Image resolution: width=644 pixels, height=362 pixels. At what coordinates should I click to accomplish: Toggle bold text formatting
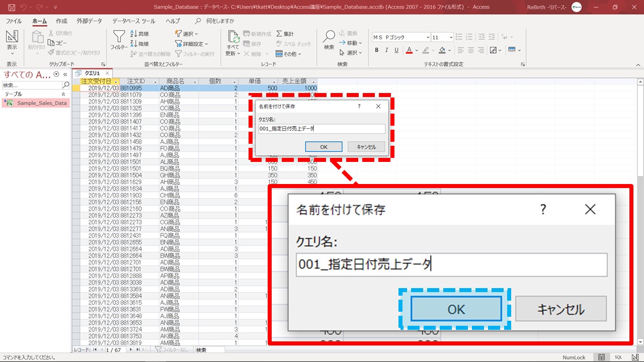pyautogui.click(x=376, y=50)
